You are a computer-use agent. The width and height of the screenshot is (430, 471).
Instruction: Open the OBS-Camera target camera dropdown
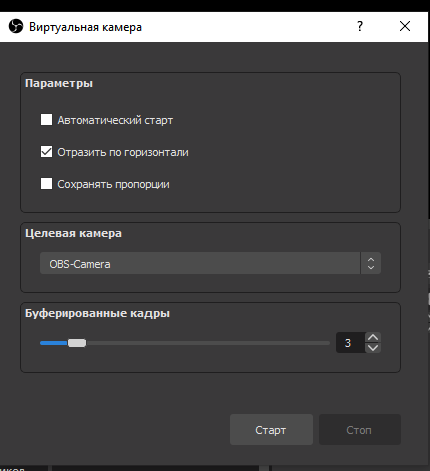point(210,263)
